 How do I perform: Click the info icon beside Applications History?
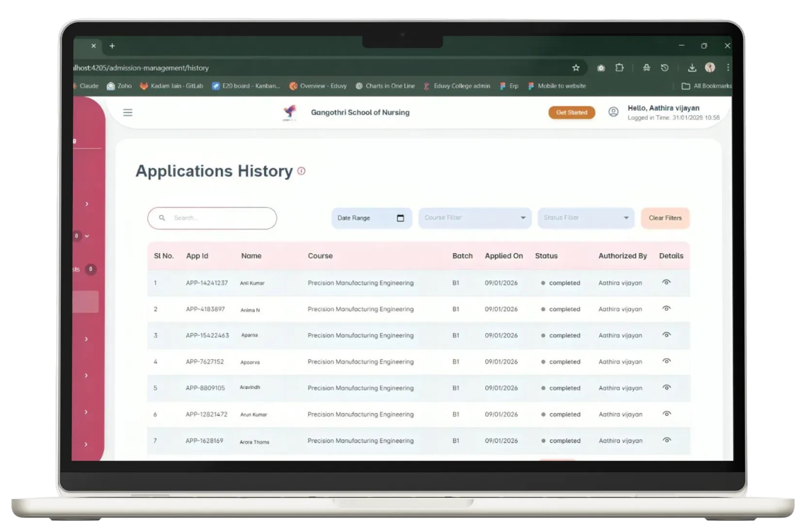pos(301,171)
